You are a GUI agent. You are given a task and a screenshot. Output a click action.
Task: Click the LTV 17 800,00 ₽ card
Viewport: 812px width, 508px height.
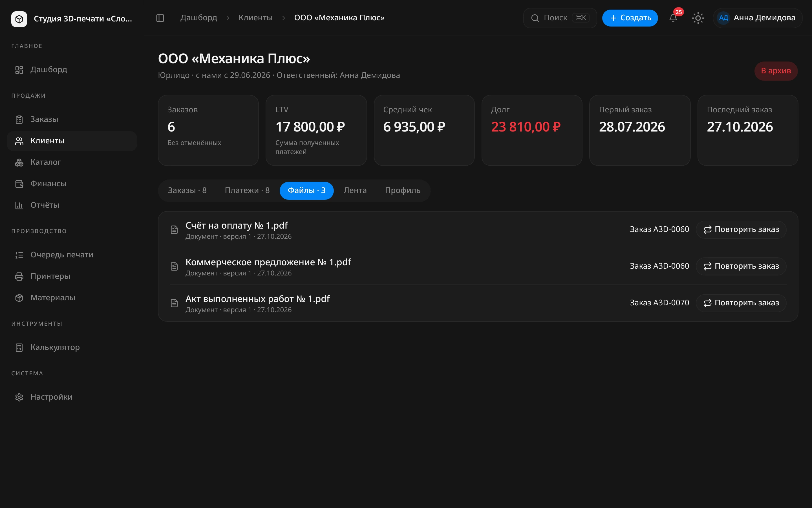pos(316,130)
